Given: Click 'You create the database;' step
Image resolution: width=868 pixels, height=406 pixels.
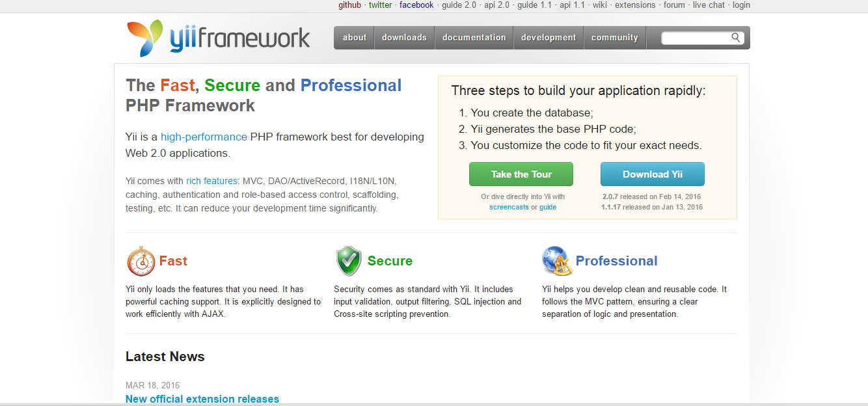Looking at the screenshot, I should click(532, 113).
